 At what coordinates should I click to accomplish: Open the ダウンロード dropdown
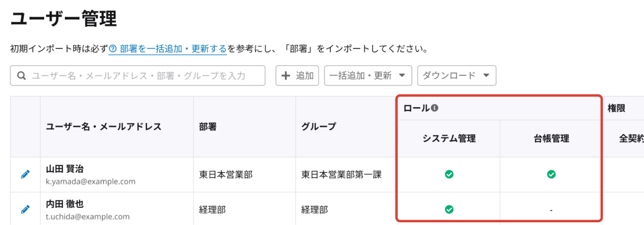457,76
